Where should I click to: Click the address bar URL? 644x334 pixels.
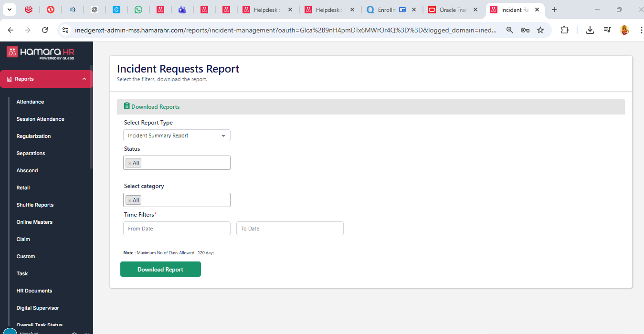pos(285,30)
